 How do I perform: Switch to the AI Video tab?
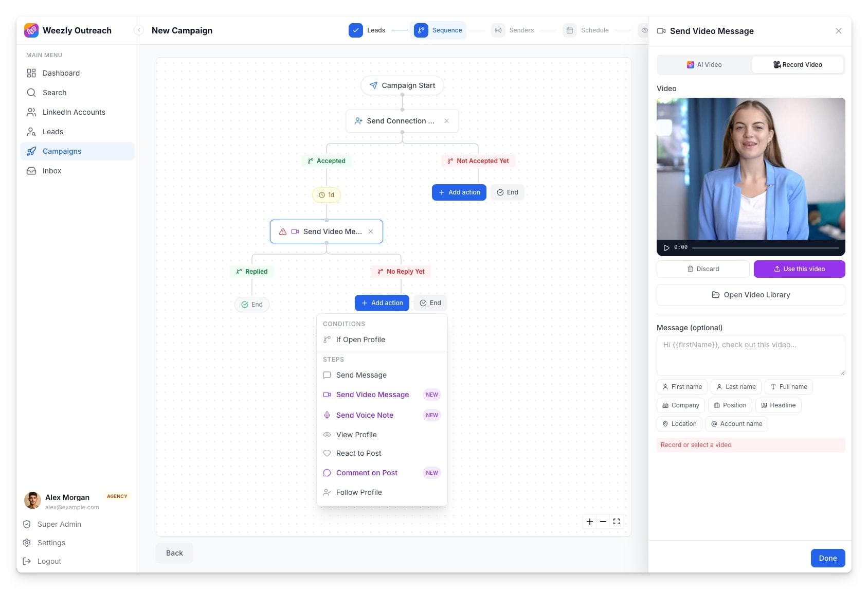[x=704, y=65]
